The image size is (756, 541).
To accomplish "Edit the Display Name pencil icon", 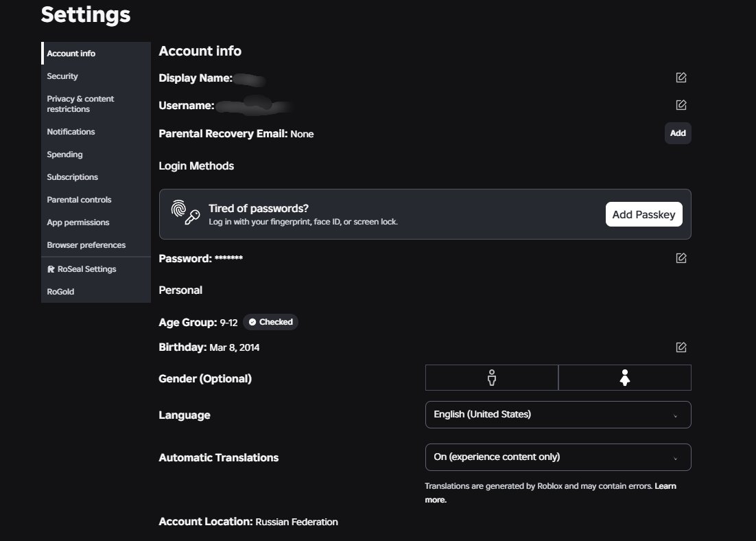I will click(681, 77).
